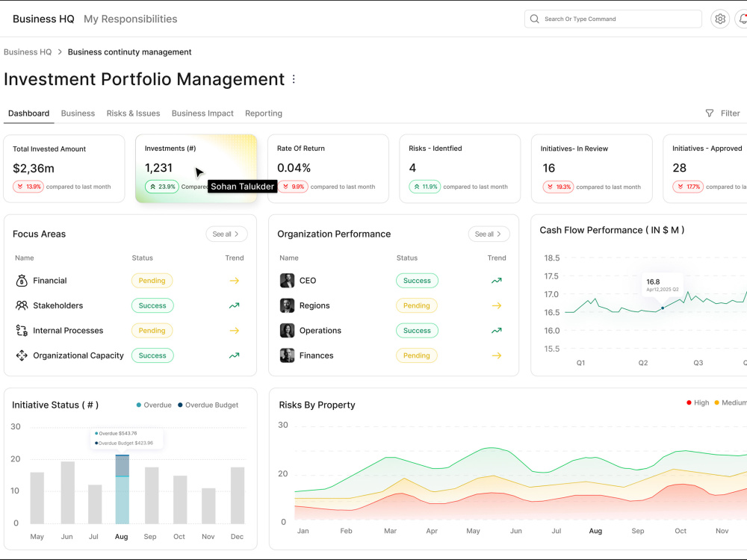This screenshot has height=560, width=747.
Task: Click the Organizational Capacity trend icon
Action: pyautogui.click(x=234, y=355)
